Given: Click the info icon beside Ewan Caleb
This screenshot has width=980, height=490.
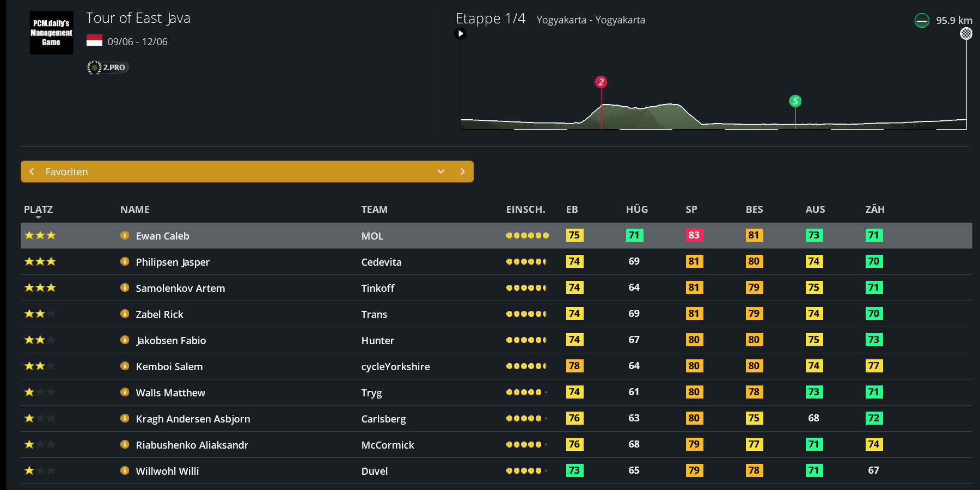Looking at the screenshot, I should pyautogui.click(x=125, y=235).
